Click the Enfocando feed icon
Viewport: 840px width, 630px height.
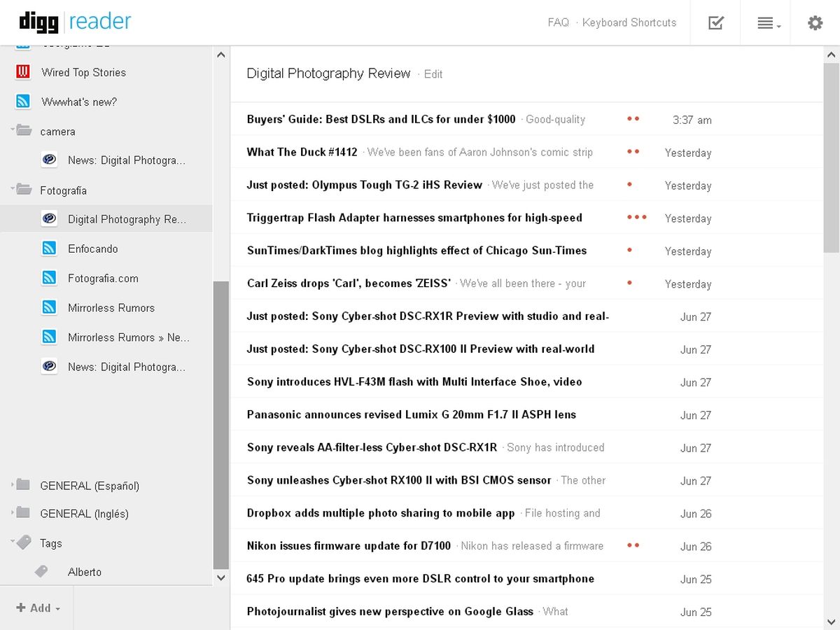click(x=49, y=248)
